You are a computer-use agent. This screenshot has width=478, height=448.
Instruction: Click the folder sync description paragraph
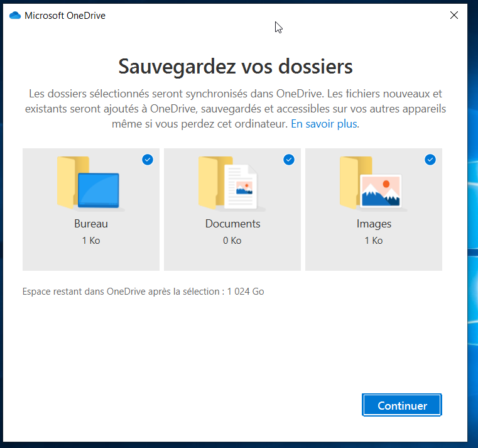coord(235,109)
